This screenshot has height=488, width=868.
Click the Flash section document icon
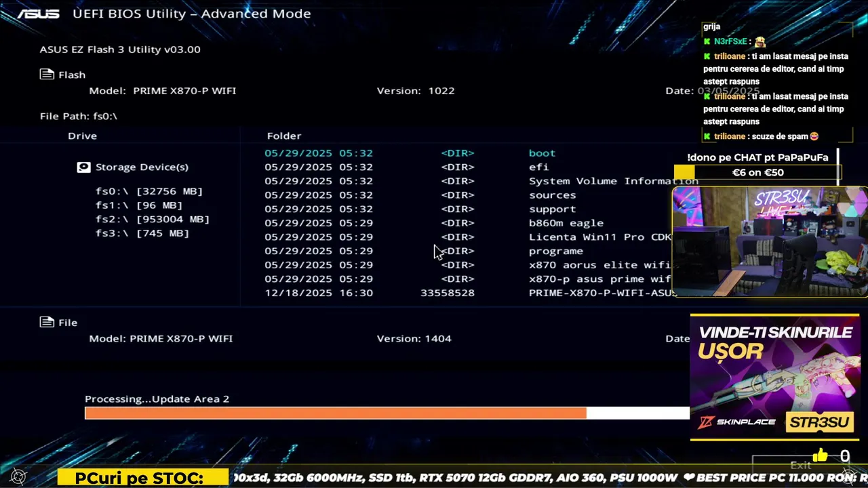(x=47, y=75)
